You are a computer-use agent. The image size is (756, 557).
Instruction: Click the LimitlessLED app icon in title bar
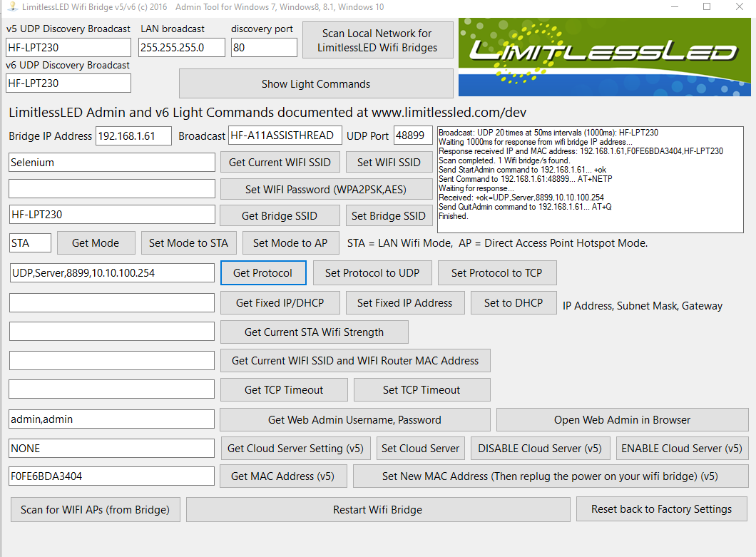[x=11, y=7]
